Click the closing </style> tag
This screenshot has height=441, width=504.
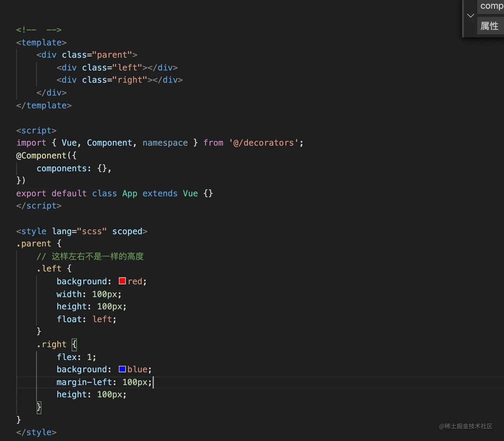tap(36, 432)
